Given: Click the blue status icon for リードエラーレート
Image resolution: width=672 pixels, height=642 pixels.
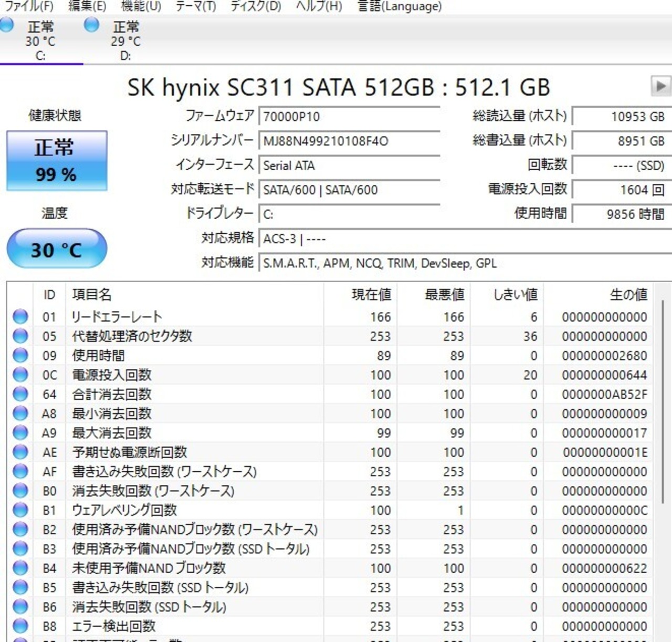Looking at the screenshot, I should click(20, 316).
